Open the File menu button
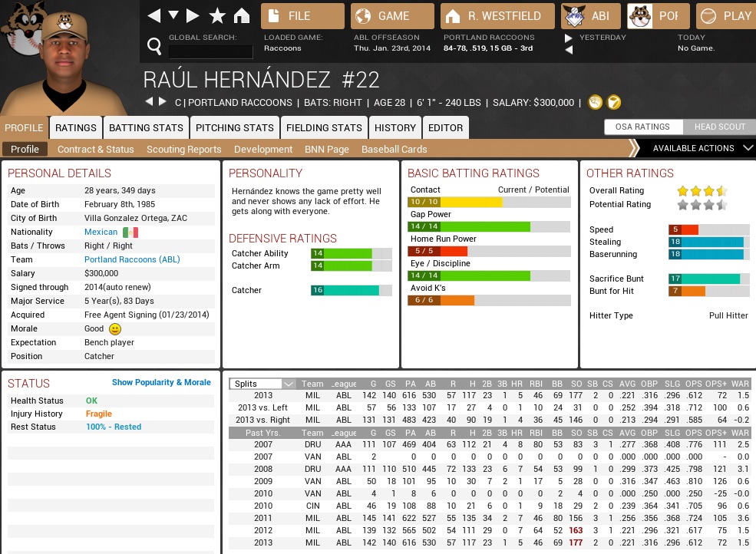The width and height of the screenshot is (756, 554). 302,15
